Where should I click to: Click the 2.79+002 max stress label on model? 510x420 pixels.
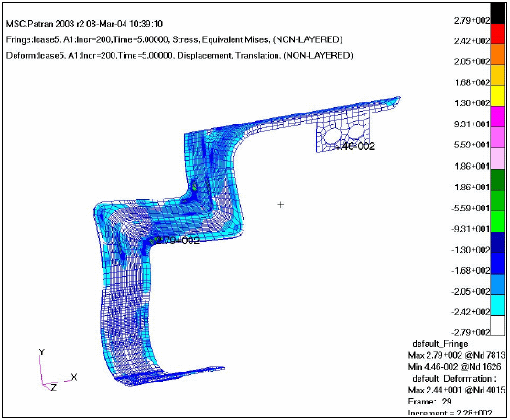176,241
